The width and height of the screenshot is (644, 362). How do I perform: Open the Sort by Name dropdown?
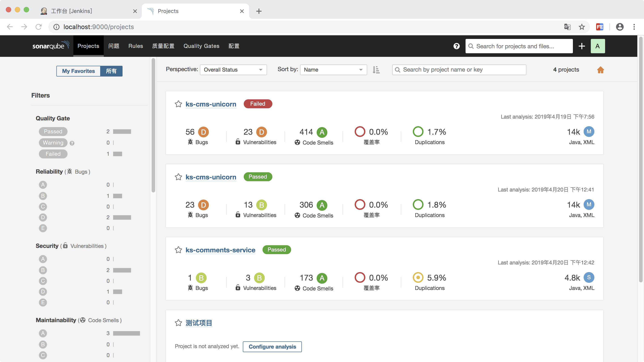[x=333, y=70]
